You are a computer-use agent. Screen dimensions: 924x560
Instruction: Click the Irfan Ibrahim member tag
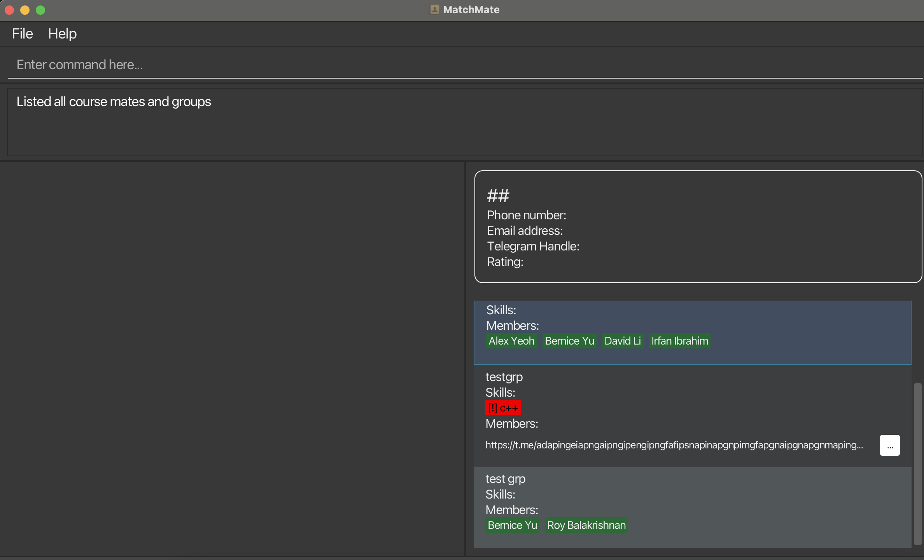679,341
